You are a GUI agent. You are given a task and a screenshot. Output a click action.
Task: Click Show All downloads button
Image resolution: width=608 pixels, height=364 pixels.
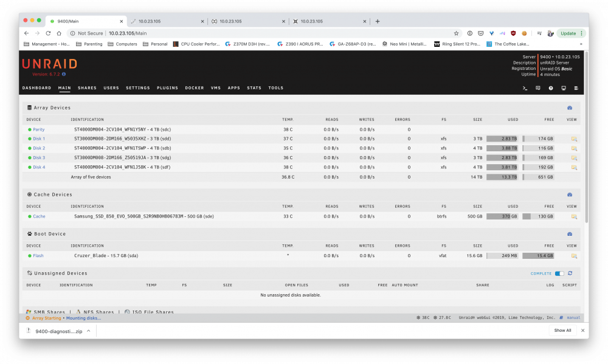click(562, 331)
